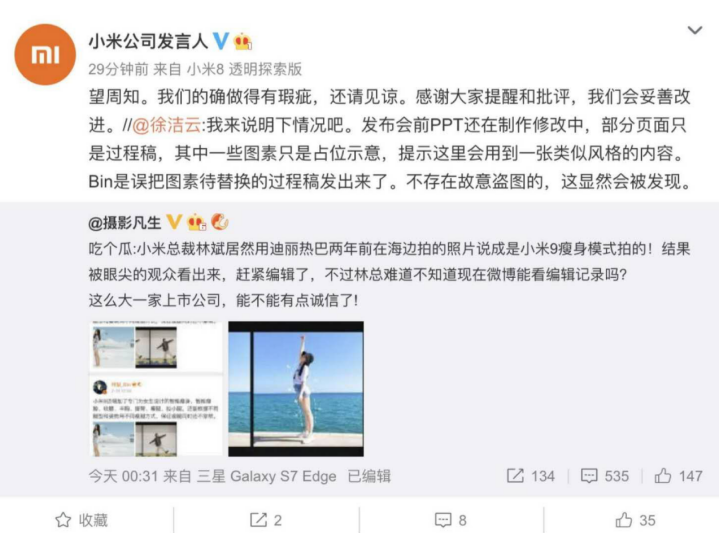Click bottom repost icon showing 2
Viewport: 721px width, 533px height.
(266, 520)
